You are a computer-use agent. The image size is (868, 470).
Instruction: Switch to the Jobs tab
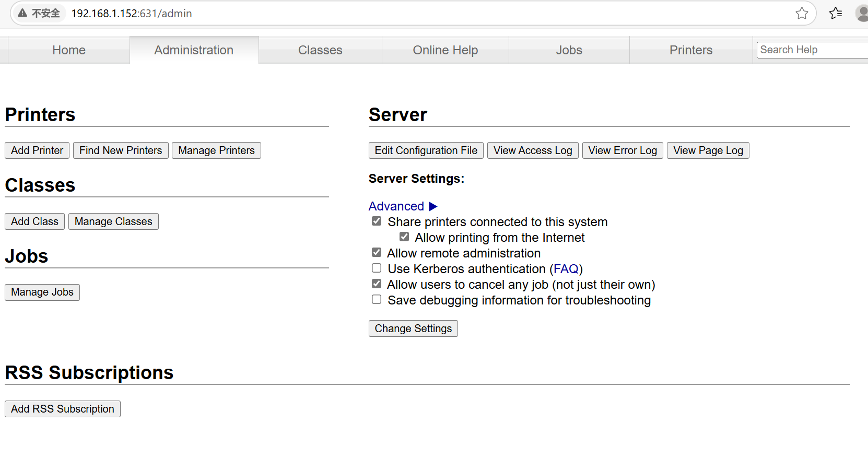[x=569, y=50]
